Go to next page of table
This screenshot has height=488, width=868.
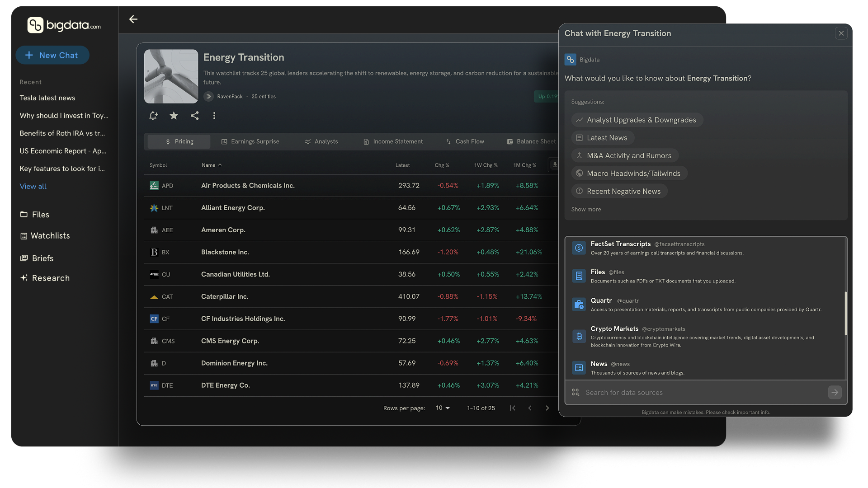(x=547, y=408)
